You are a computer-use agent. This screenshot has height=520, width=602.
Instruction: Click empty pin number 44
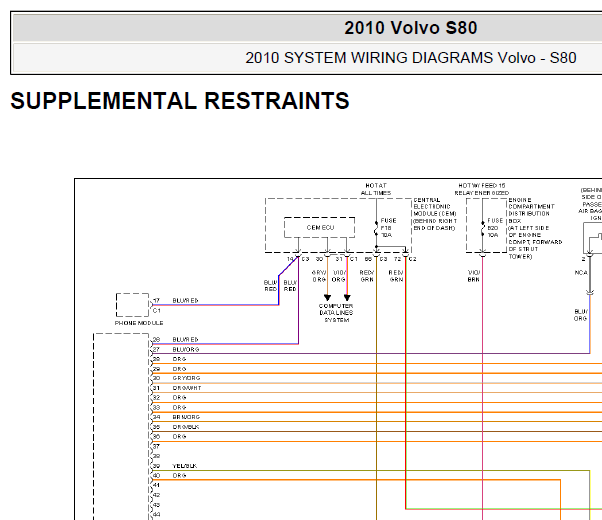click(x=156, y=515)
